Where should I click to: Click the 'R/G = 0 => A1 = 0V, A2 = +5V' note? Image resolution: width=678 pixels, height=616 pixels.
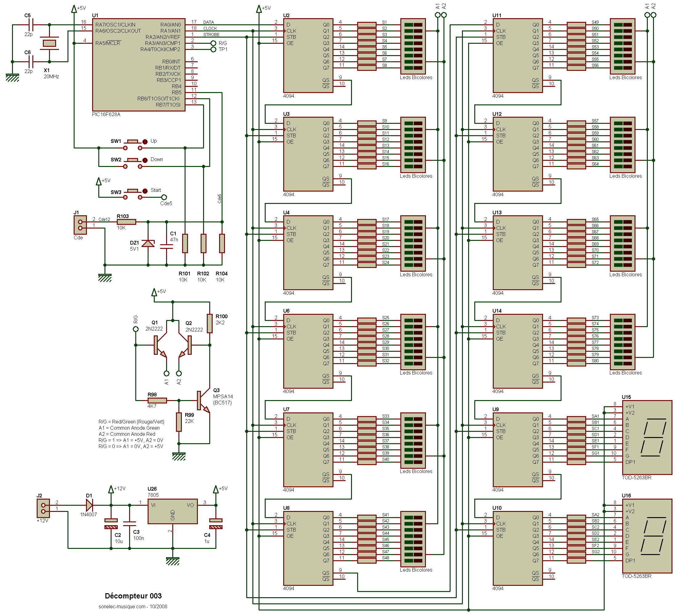pyautogui.click(x=131, y=446)
